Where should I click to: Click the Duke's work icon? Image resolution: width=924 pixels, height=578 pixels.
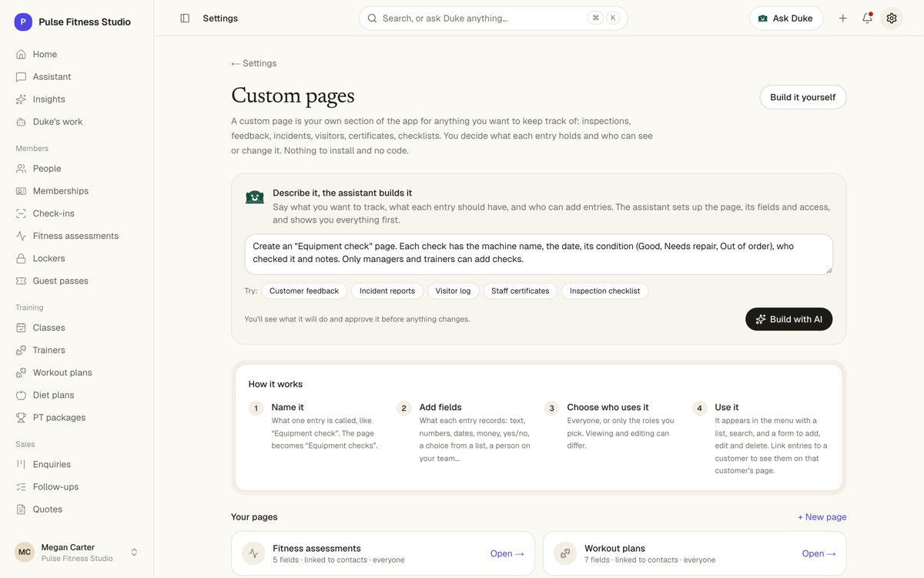pyautogui.click(x=21, y=122)
